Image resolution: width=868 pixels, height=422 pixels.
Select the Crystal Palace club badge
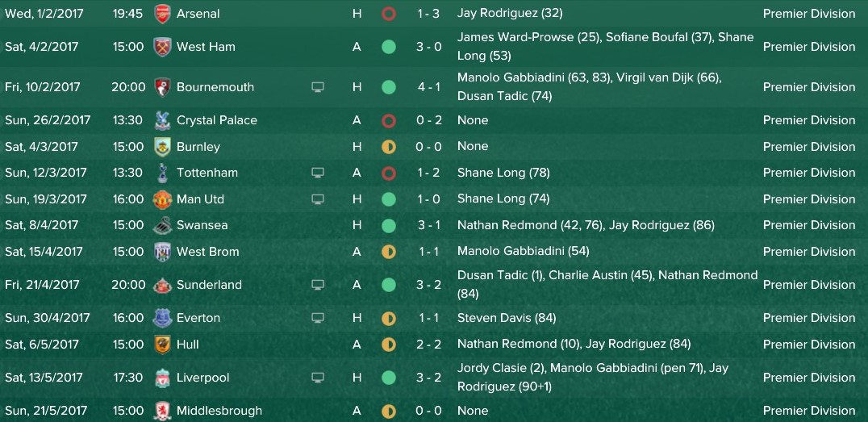click(162, 120)
